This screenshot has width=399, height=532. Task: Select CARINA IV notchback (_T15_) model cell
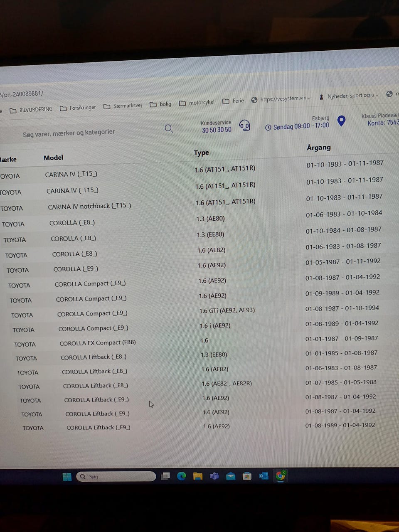tap(89, 206)
